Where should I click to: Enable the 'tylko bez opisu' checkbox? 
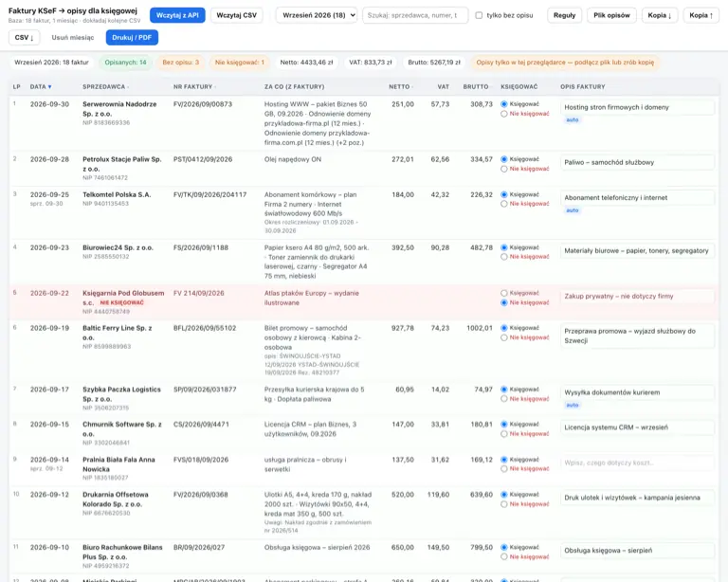[x=479, y=15]
